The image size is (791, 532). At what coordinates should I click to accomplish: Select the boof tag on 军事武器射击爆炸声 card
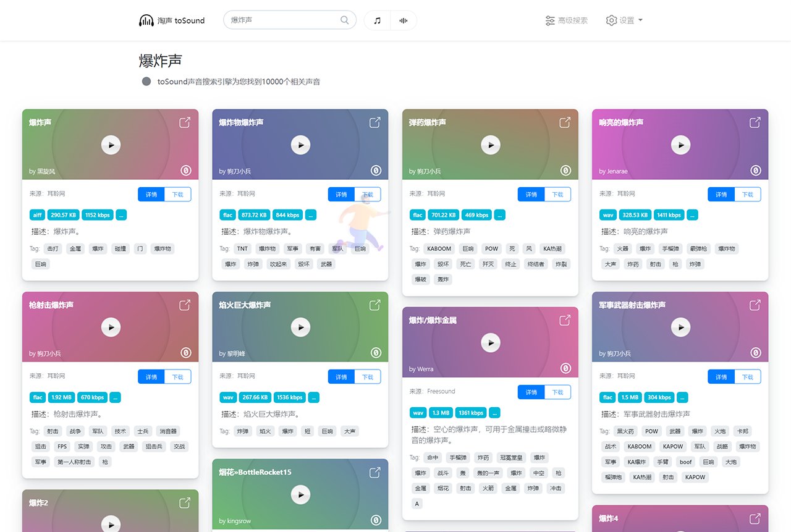tap(686, 462)
